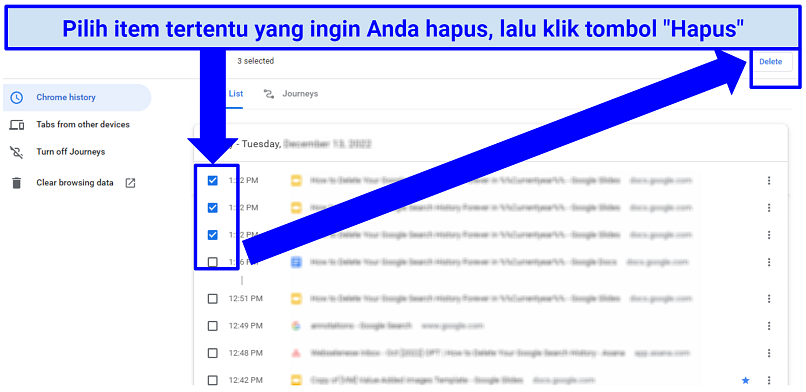Switch to the Journeys tab
806x392 pixels.
point(291,94)
